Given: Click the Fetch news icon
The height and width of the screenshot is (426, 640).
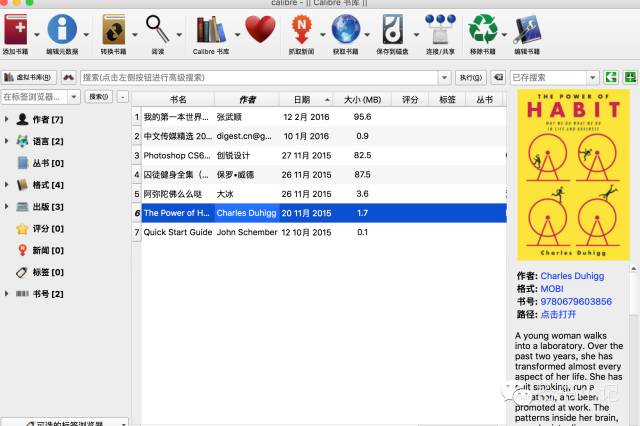Looking at the screenshot, I should (302, 29).
